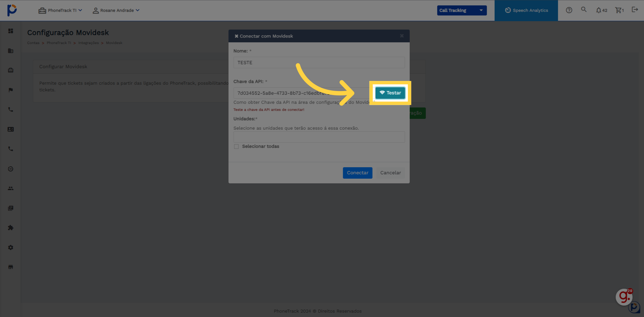
Task: Click the Conectar button
Action: [x=357, y=173]
